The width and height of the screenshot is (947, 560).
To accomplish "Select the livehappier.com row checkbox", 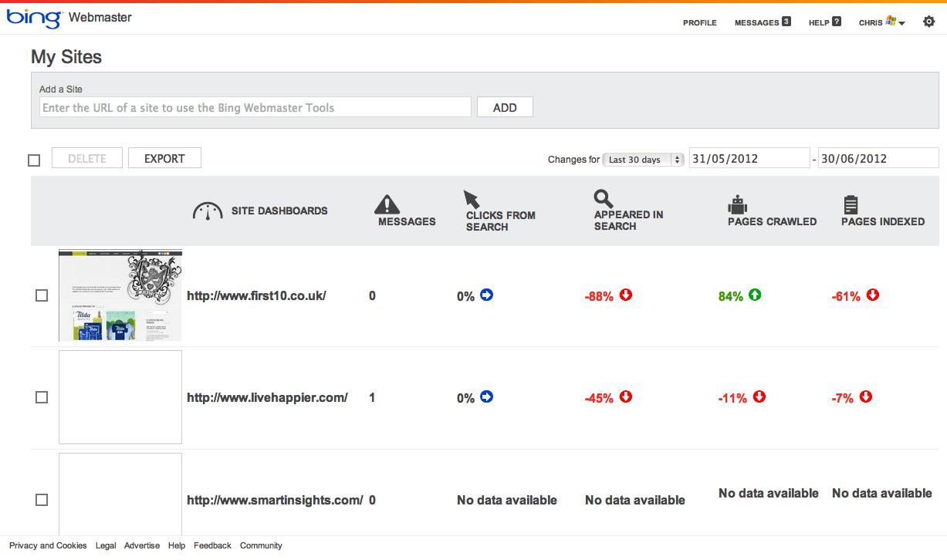I will tap(42, 397).
